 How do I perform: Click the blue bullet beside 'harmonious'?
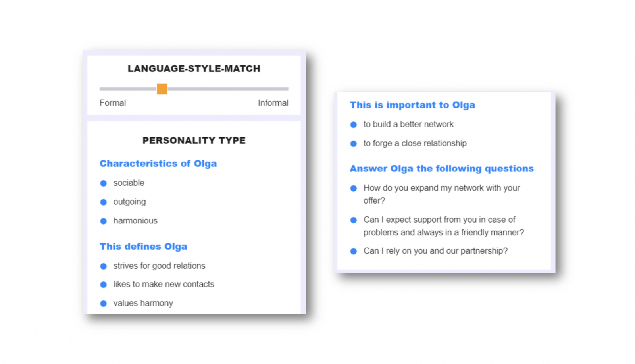(104, 221)
